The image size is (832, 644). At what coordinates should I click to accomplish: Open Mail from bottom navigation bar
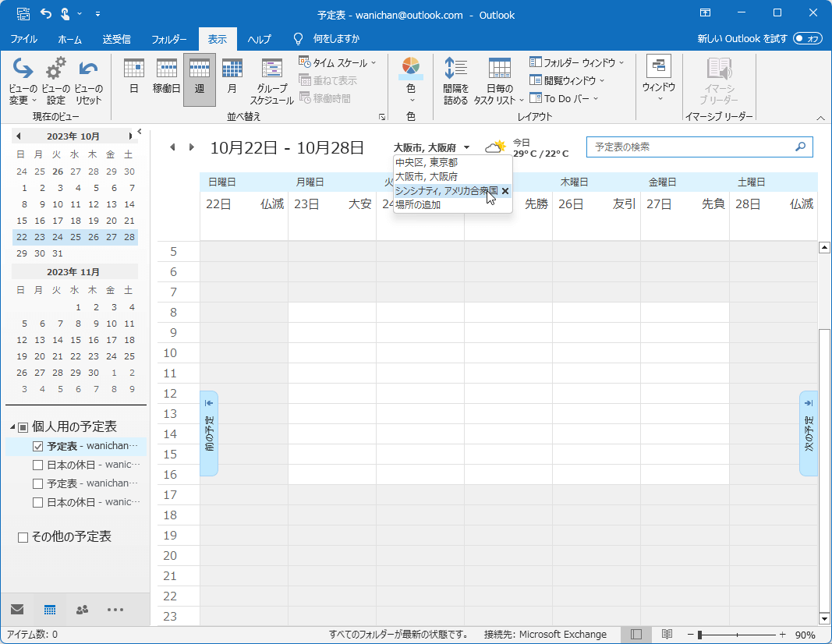pos(17,610)
